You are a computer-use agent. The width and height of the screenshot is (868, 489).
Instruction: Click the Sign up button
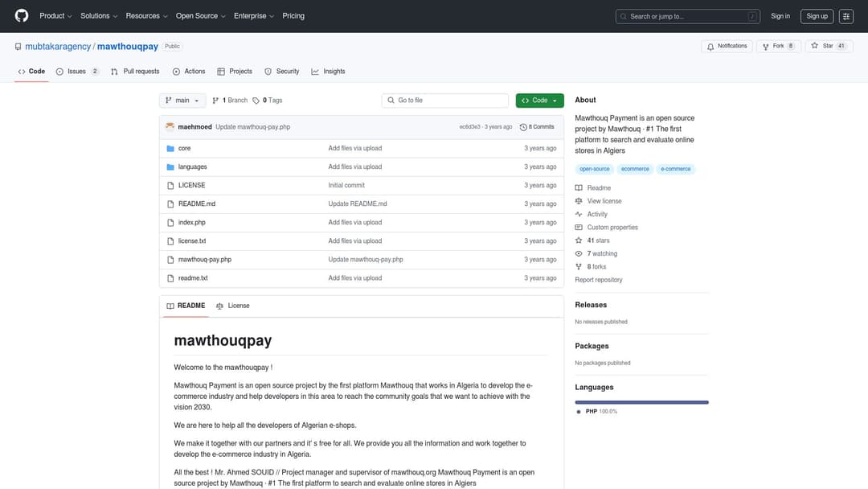pyautogui.click(x=817, y=16)
